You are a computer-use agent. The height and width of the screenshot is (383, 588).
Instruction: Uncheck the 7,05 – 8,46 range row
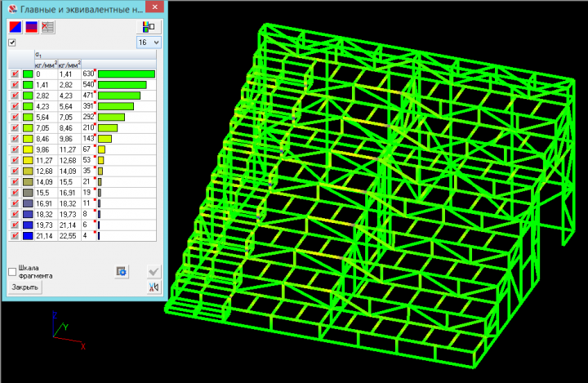click(15, 128)
